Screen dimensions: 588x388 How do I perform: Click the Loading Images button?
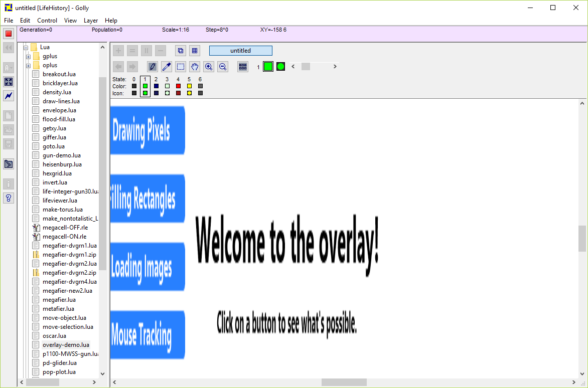click(x=148, y=267)
